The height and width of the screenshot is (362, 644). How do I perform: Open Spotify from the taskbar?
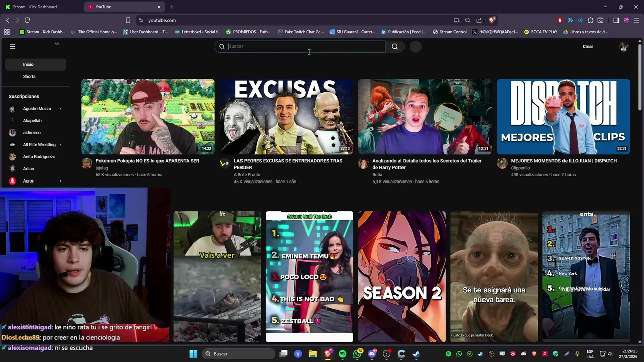click(x=342, y=354)
